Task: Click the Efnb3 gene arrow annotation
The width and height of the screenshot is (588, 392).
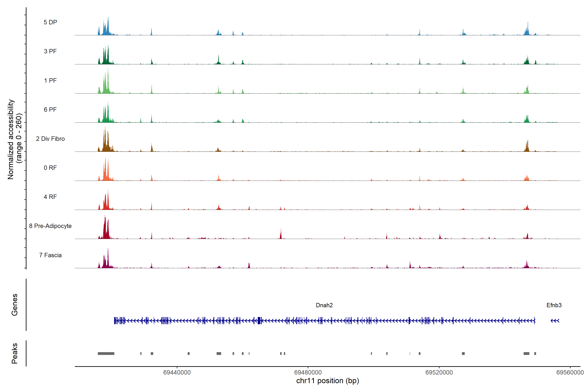Action: tap(555, 321)
